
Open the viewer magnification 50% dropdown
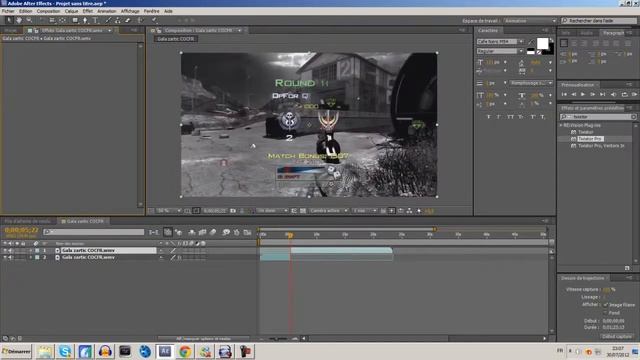point(169,211)
